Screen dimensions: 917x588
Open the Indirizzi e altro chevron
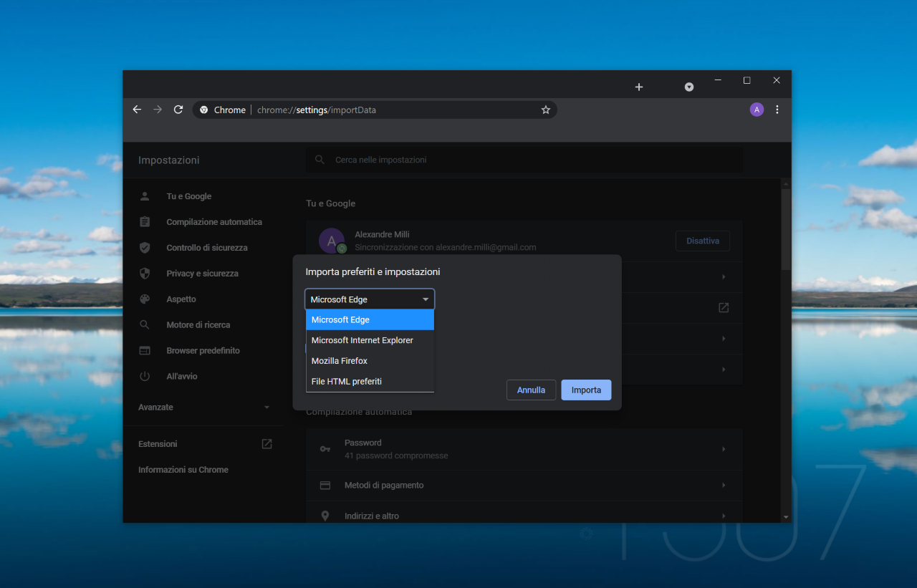click(724, 516)
